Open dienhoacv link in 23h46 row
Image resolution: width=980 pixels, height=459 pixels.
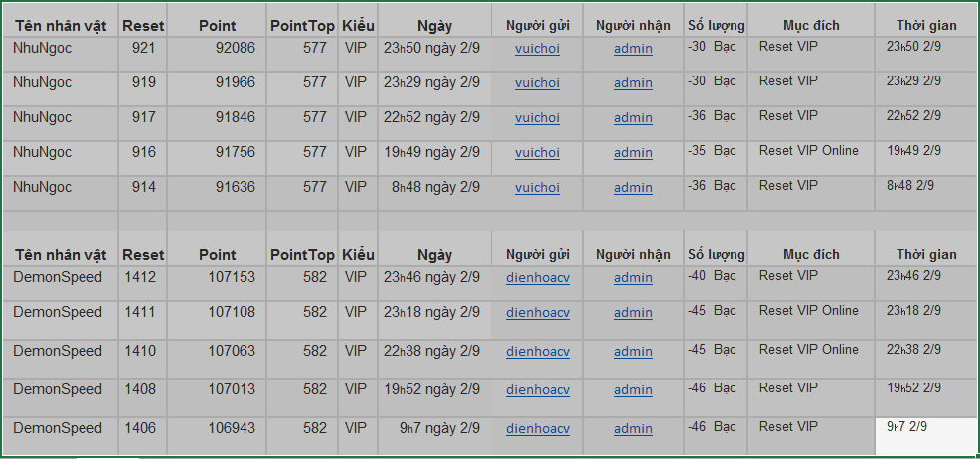[x=538, y=278]
